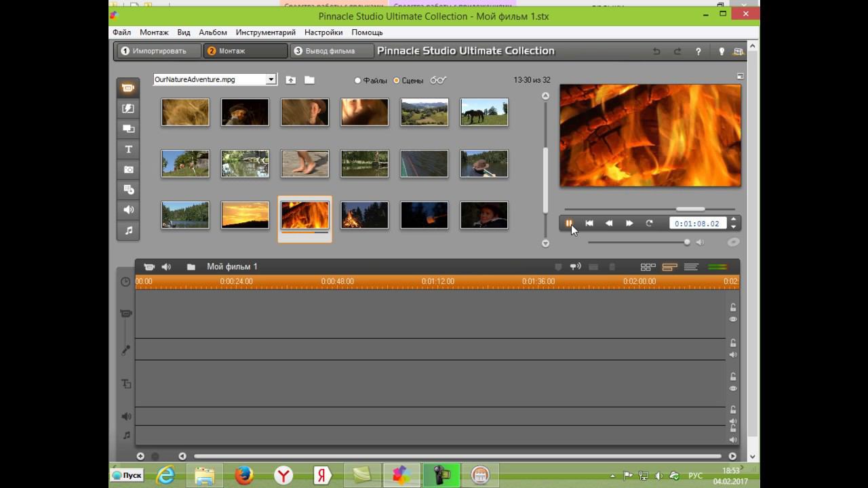Select the campfire at night scene thumbnail
The height and width of the screenshot is (488, 868).
pyautogui.click(x=364, y=215)
